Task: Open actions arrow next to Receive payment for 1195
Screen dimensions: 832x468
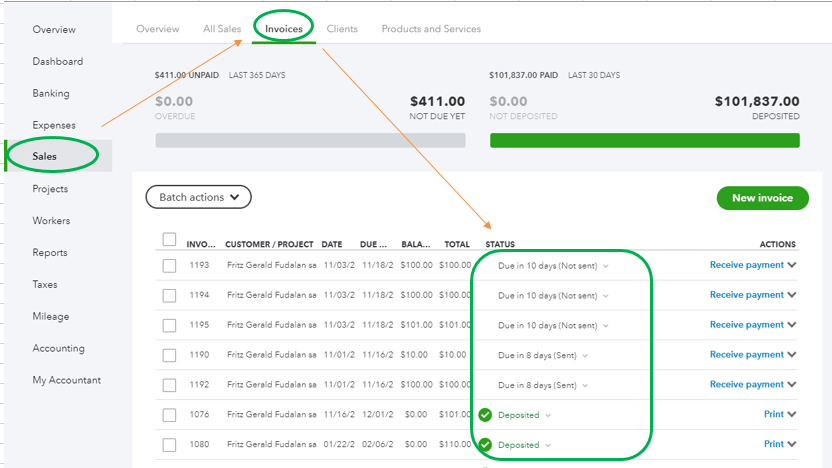Action: click(792, 324)
